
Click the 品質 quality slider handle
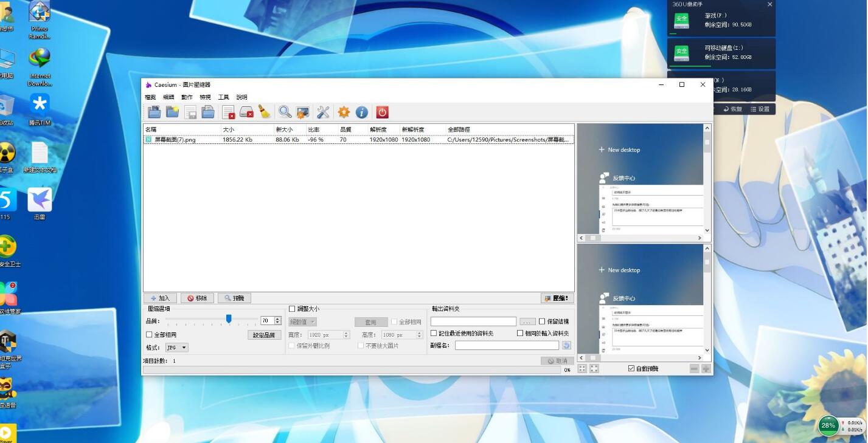pyautogui.click(x=229, y=318)
